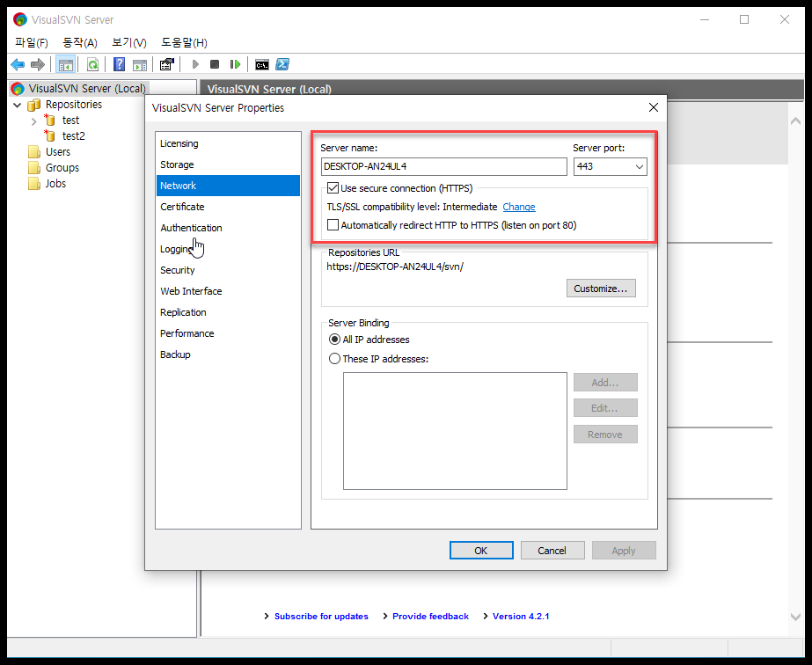Close the Server Properties dialog
This screenshot has height=665, width=812.
654,107
